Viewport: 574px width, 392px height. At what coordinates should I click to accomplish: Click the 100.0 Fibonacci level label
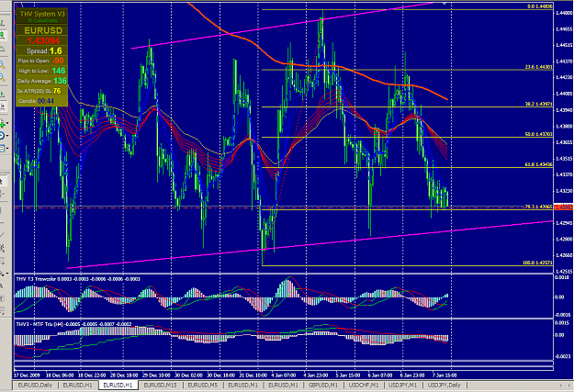click(x=537, y=263)
